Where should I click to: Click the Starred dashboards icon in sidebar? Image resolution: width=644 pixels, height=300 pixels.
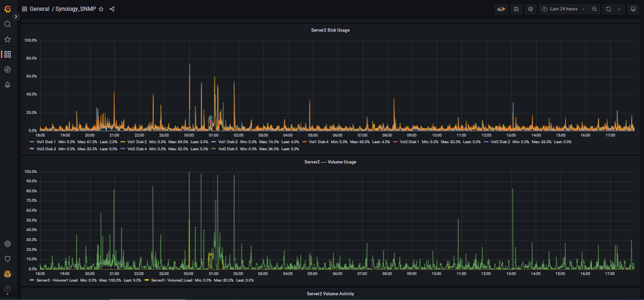(8, 39)
